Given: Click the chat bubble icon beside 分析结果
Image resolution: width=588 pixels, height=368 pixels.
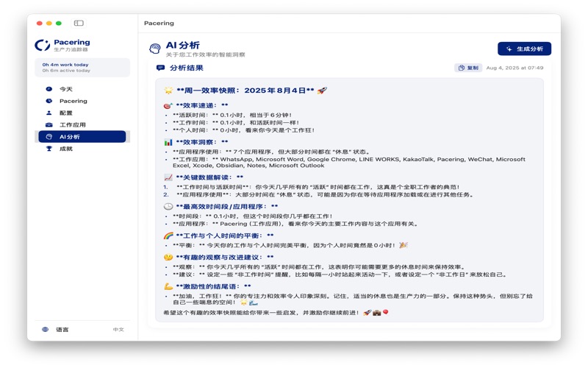Looking at the screenshot, I should pos(160,68).
